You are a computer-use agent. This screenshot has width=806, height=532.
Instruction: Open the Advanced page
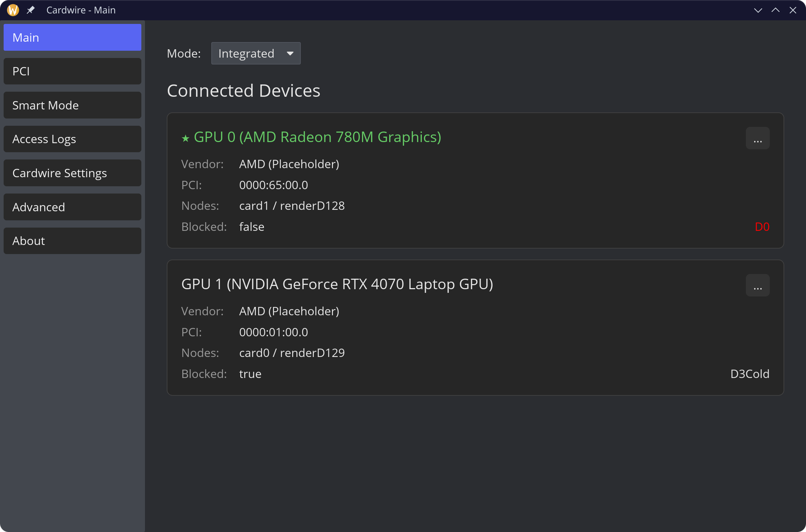[x=72, y=207]
